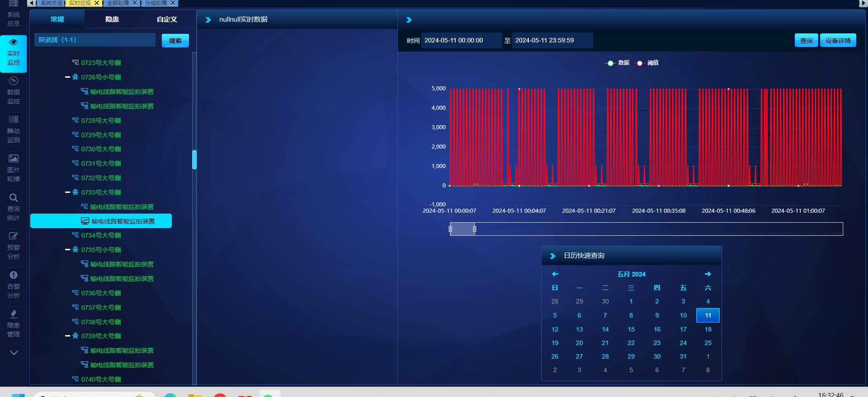This screenshot has height=397, width=868.
Task: Select 0728号大号侧 in the tree
Action: point(101,121)
